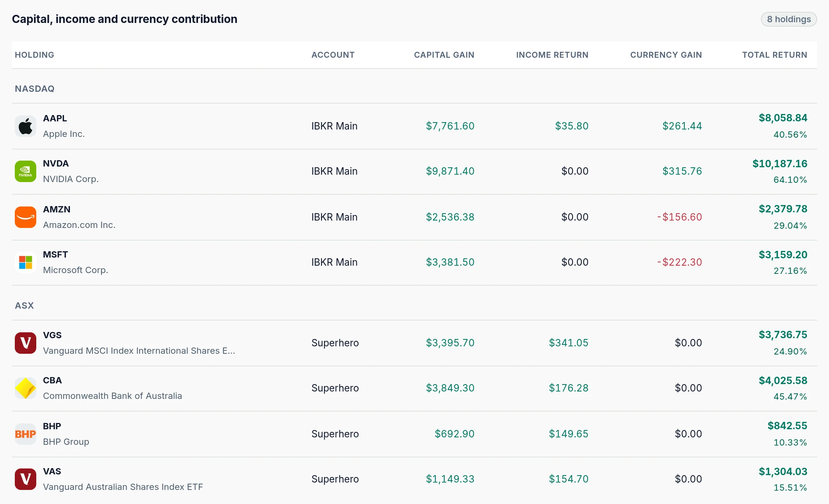Click AMZN currency gain -$156.60
The height and width of the screenshot is (504, 829).
(679, 217)
